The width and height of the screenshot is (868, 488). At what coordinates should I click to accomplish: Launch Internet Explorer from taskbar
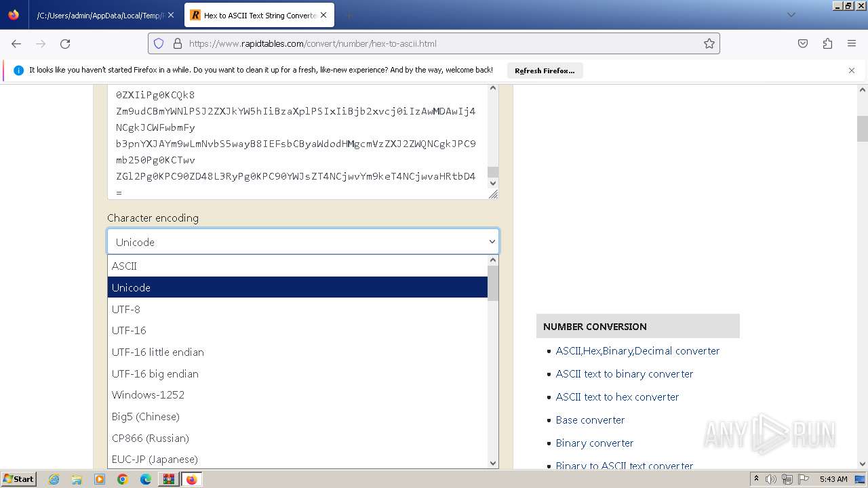[x=54, y=479]
